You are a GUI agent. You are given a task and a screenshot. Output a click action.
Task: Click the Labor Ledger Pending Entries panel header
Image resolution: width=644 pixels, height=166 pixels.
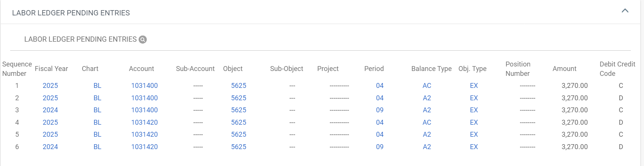[x=320, y=12]
